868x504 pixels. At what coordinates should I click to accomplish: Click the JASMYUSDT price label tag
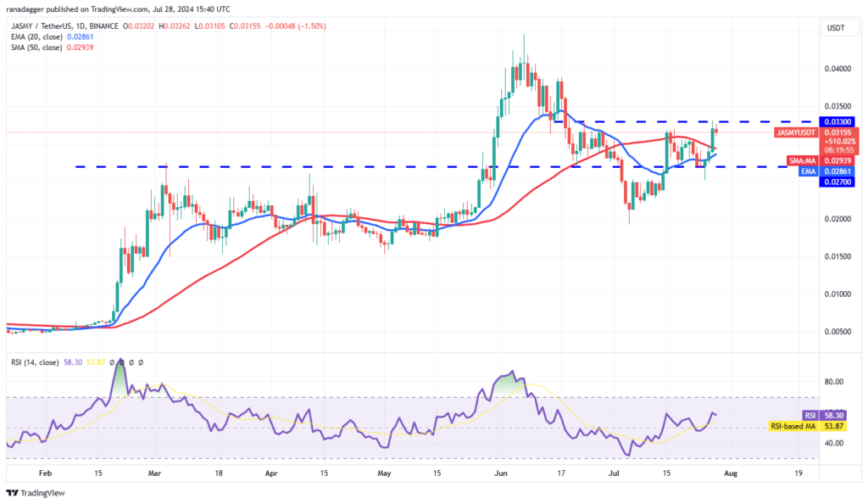click(x=795, y=132)
